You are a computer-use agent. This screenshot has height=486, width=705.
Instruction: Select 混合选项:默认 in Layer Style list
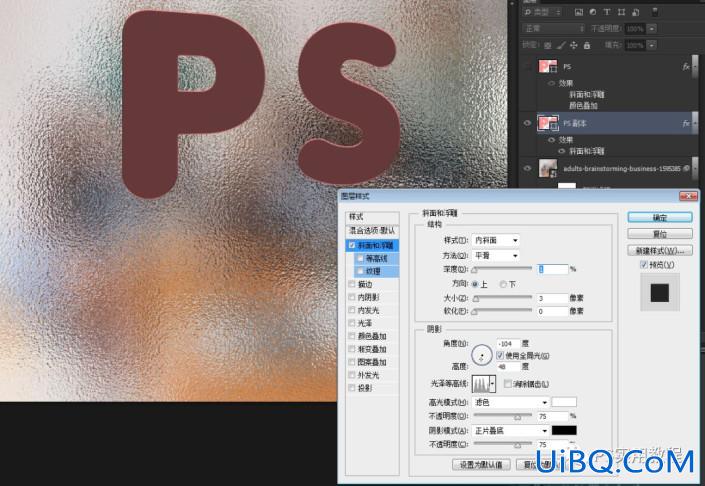[372, 231]
